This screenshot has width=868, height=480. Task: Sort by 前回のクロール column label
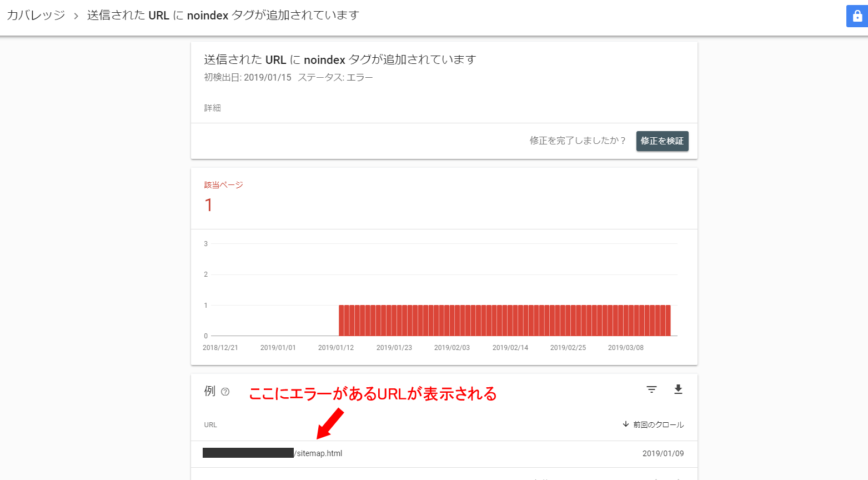(659, 425)
